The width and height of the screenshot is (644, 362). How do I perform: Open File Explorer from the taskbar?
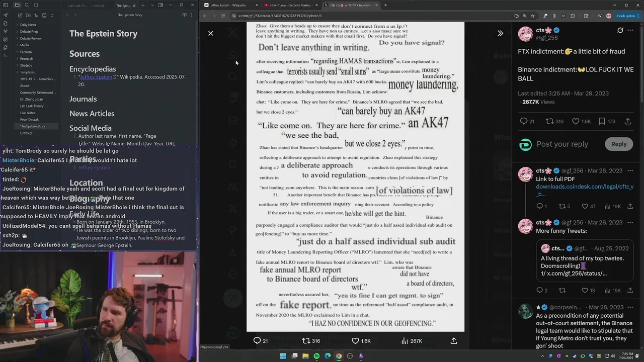305,356
